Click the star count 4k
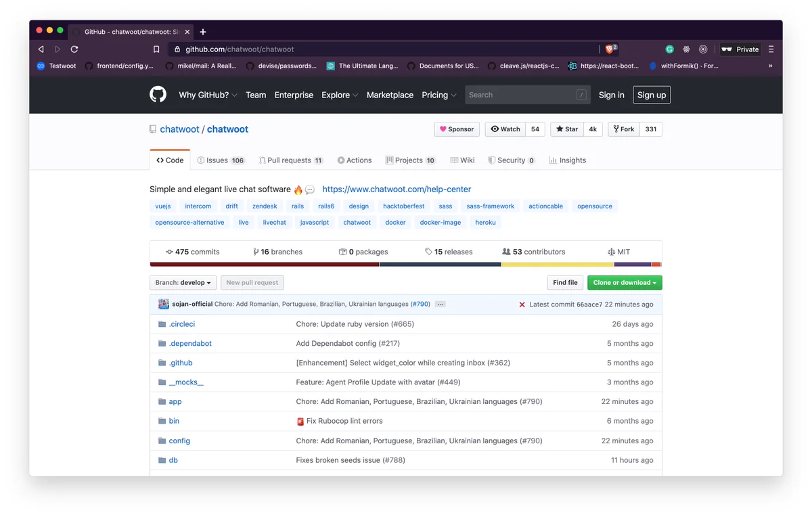 (593, 129)
